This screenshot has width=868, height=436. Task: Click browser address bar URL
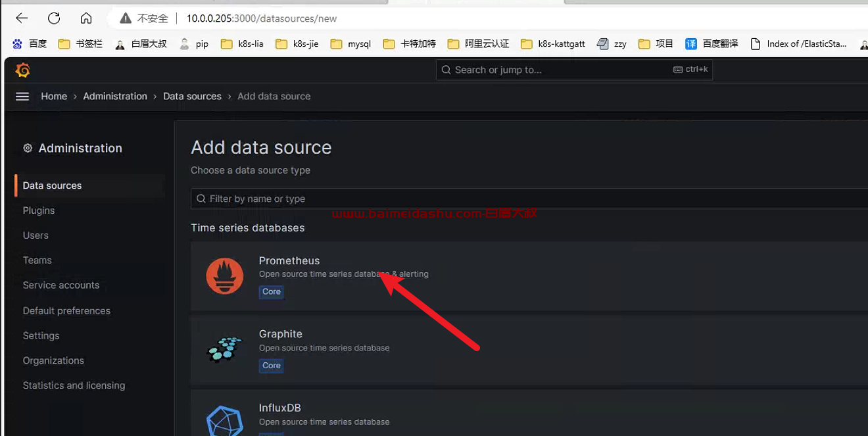(262, 18)
